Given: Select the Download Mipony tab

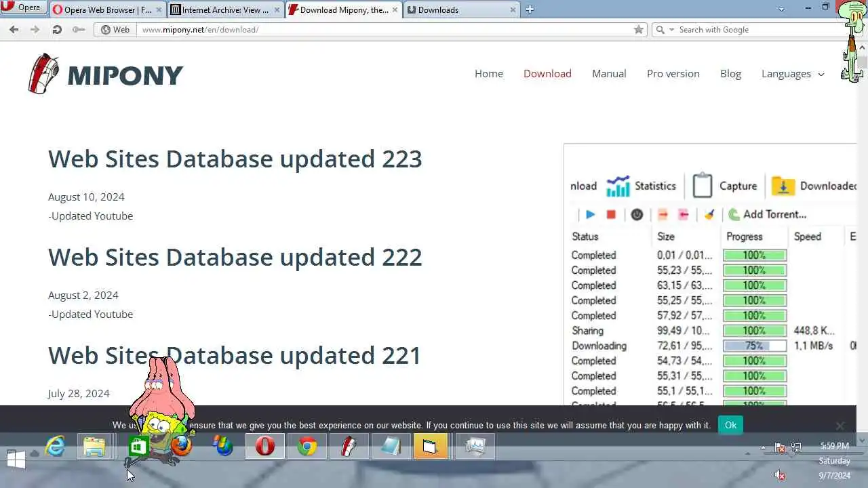Looking at the screenshot, I should (343, 9).
